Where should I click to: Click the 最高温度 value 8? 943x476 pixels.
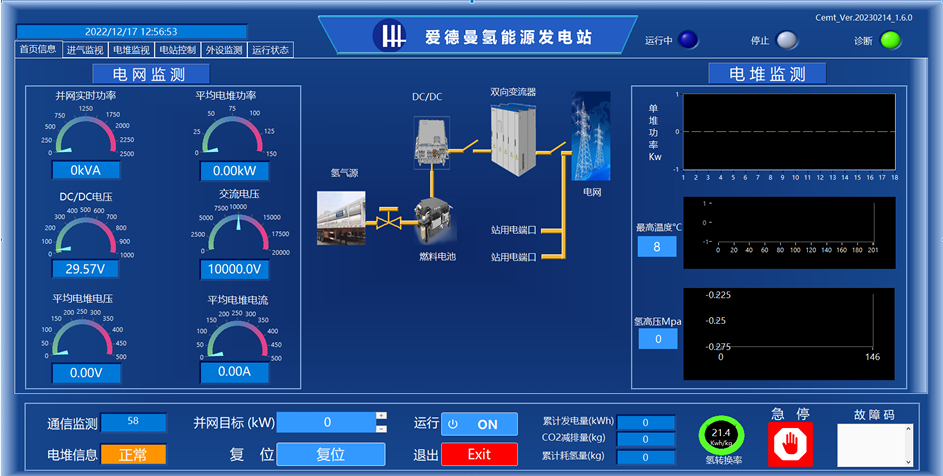[657, 247]
